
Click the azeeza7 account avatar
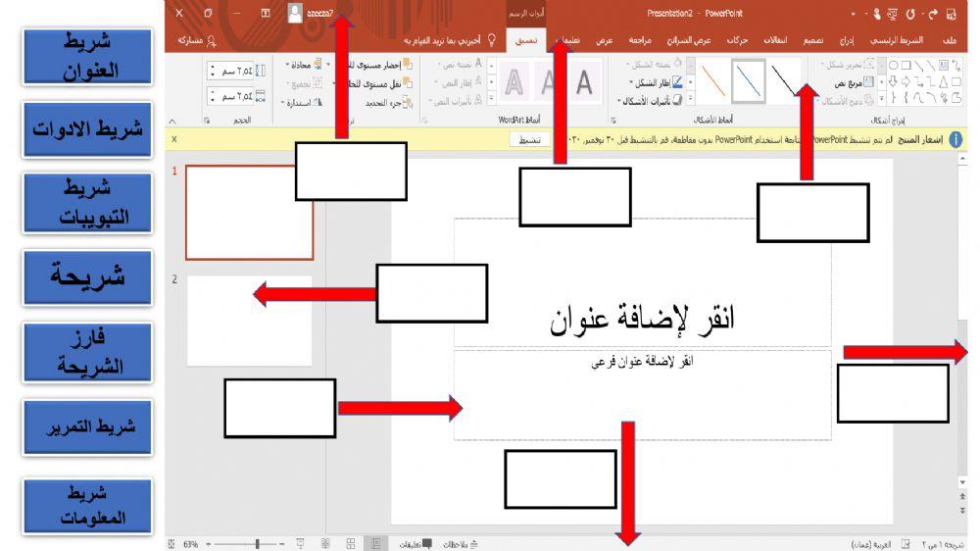tap(295, 13)
